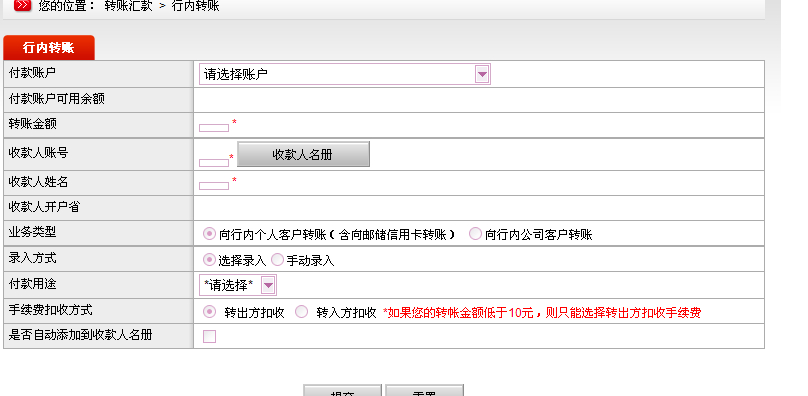
Task: Click the 收款人姓名 input field
Action: (214, 186)
